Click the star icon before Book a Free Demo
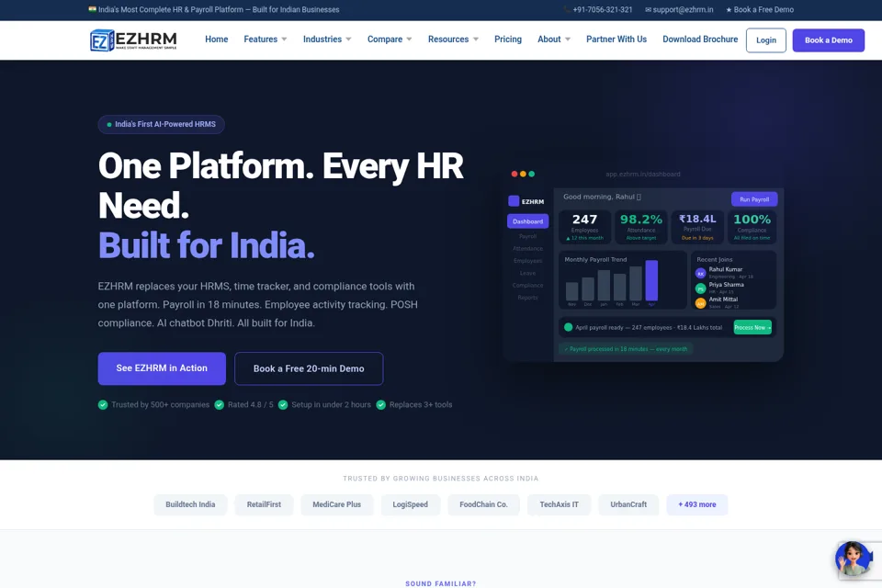 tap(729, 9)
